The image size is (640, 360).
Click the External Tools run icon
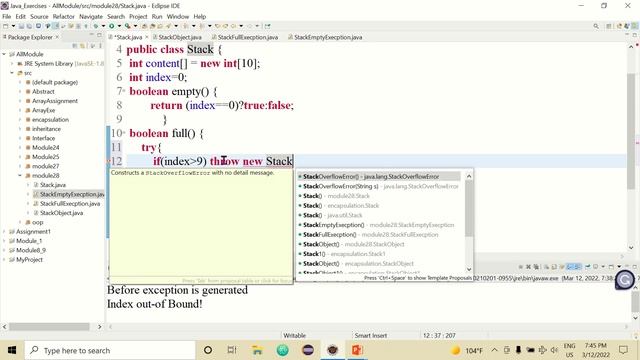pos(128,26)
